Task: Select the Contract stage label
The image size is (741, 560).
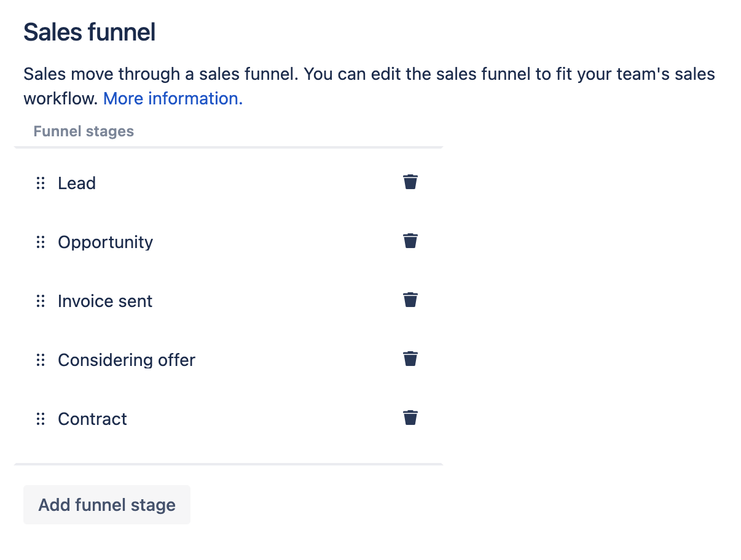Action: [x=92, y=419]
